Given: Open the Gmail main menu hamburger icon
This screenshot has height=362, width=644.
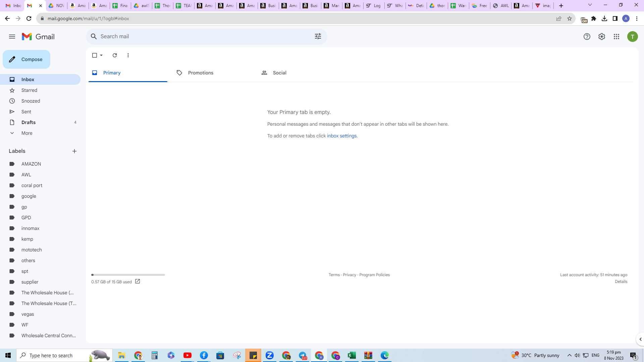Looking at the screenshot, I should [12, 37].
